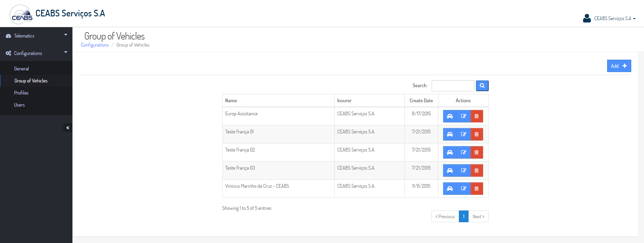Delete the Vinicius Marinho da Cruz group
This screenshot has width=644, height=243.
477,189
